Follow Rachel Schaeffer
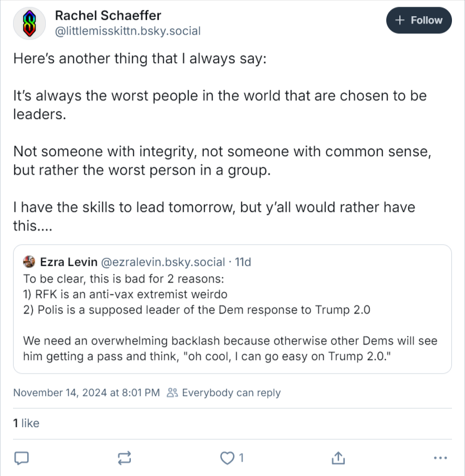The image size is (465, 476). (419, 20)
